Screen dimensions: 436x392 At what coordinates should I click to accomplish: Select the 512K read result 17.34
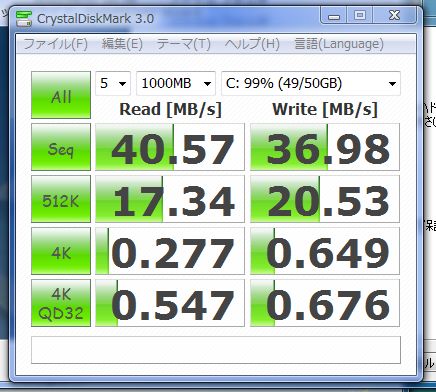coord(170,199)
